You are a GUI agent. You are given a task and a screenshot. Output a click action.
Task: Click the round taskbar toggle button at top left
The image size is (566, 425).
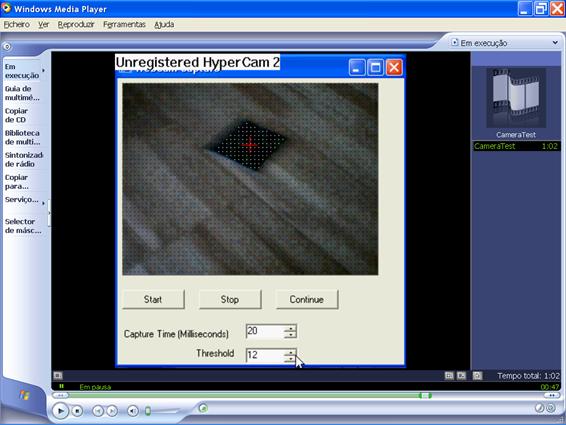coord(7,47)
